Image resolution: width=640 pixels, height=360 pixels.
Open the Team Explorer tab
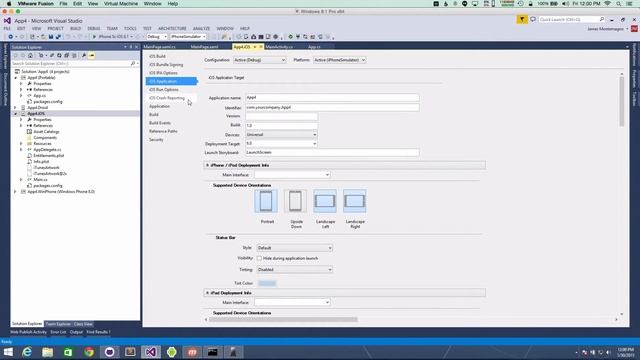point(58,324)
